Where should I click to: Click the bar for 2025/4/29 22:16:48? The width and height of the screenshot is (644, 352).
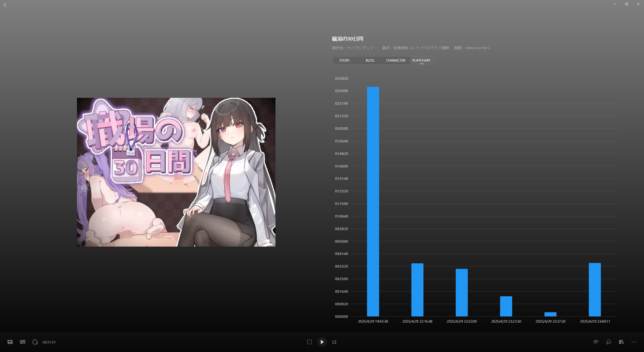click(x=417, y=290)
